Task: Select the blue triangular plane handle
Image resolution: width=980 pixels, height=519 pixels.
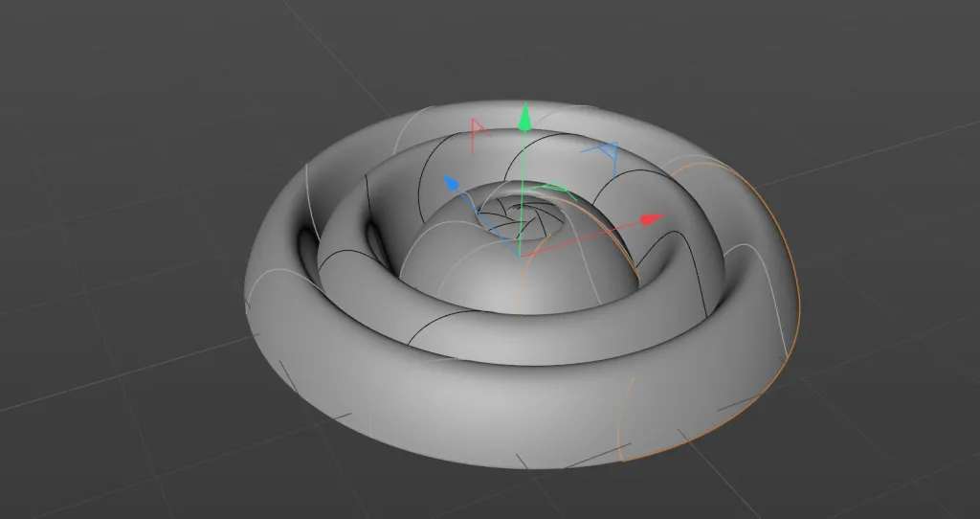Action: 605,154
